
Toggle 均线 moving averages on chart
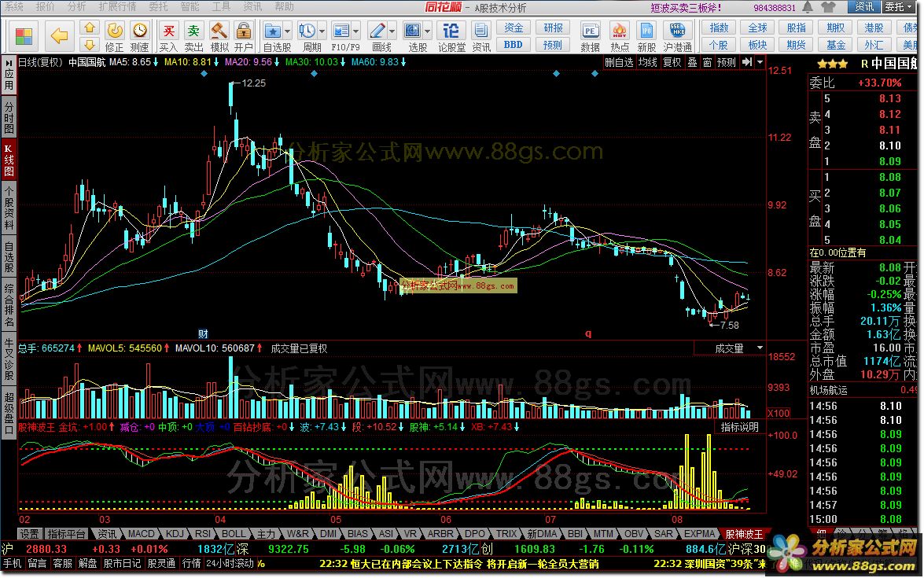coord(648,62)
